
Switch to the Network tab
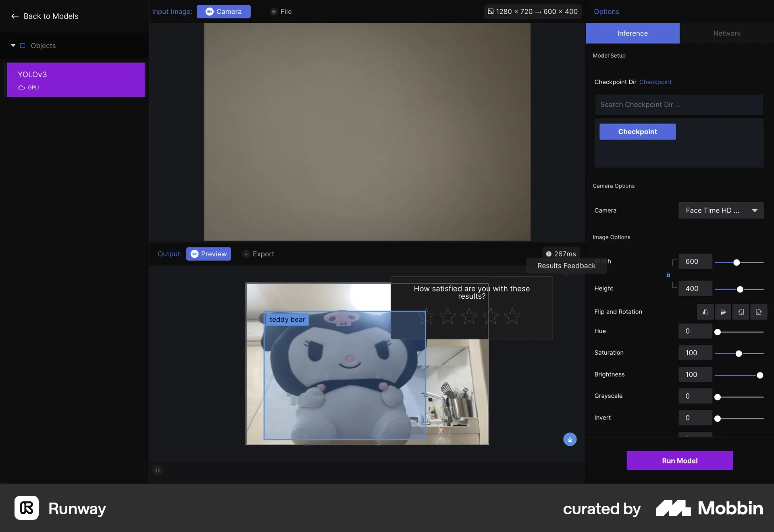[726, 33]
